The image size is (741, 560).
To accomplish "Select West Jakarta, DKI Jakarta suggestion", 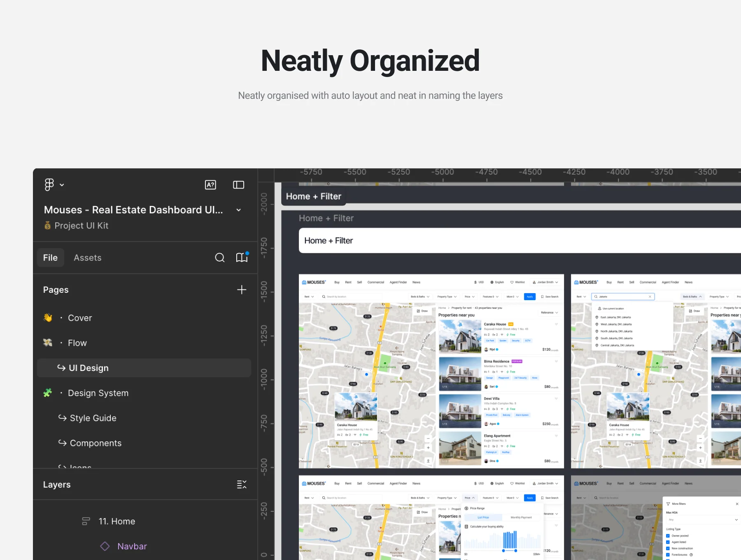I will [614, 324].
